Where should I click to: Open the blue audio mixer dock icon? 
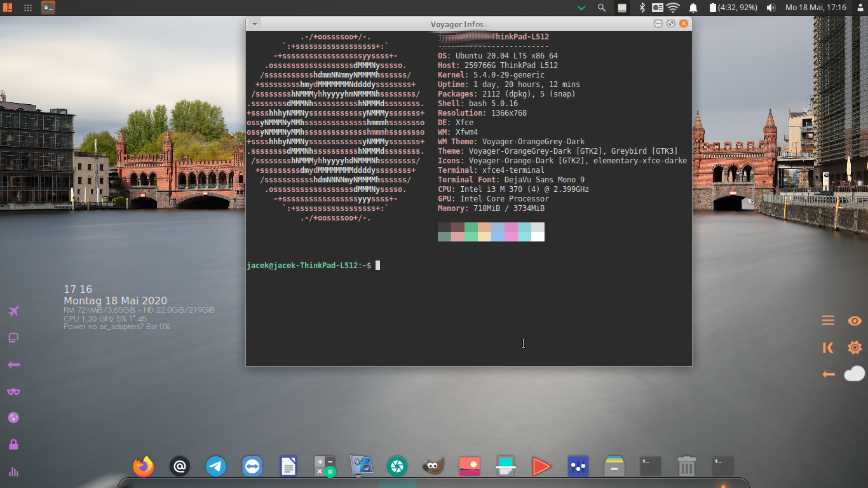578,466
